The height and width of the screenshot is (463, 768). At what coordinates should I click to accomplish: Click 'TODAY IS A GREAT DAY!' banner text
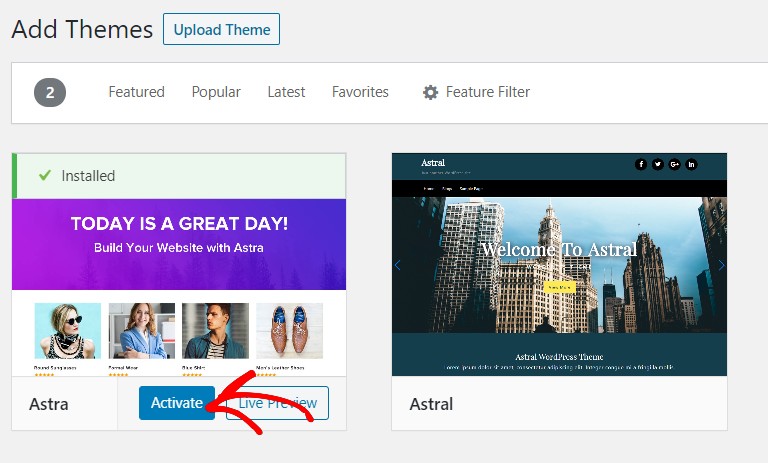point(179,224)
